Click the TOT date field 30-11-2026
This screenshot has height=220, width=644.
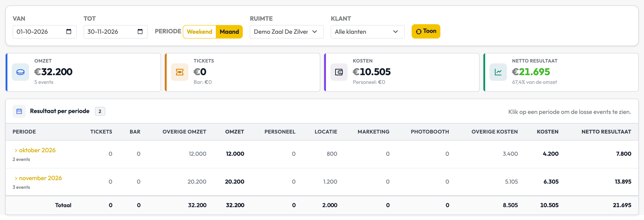click(x=116, y=32)
